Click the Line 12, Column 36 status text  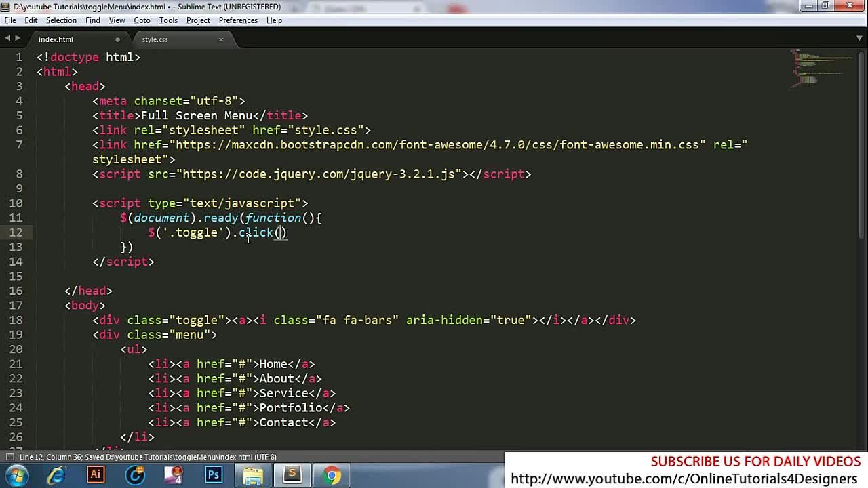pyautogui.click(x=52, y=457)
